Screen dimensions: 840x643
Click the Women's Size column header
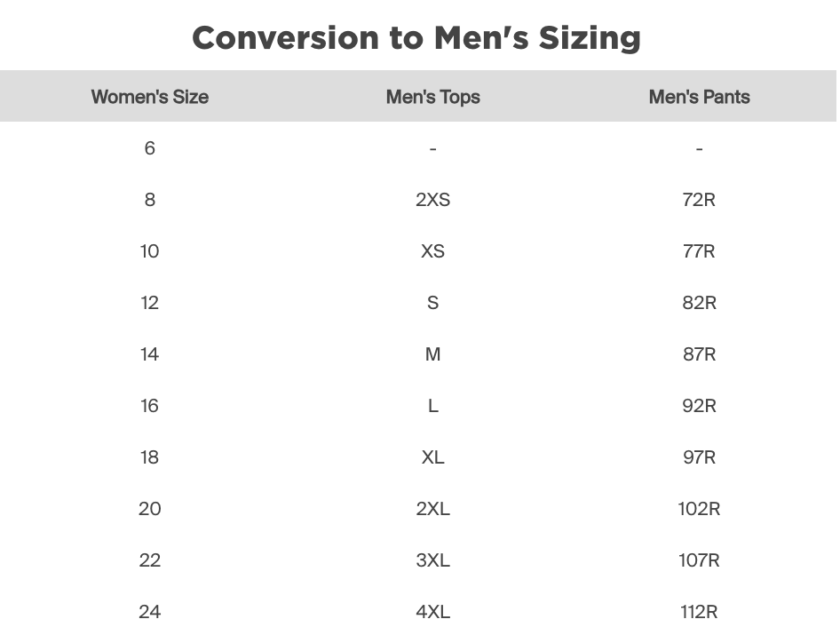click(149, 97)
